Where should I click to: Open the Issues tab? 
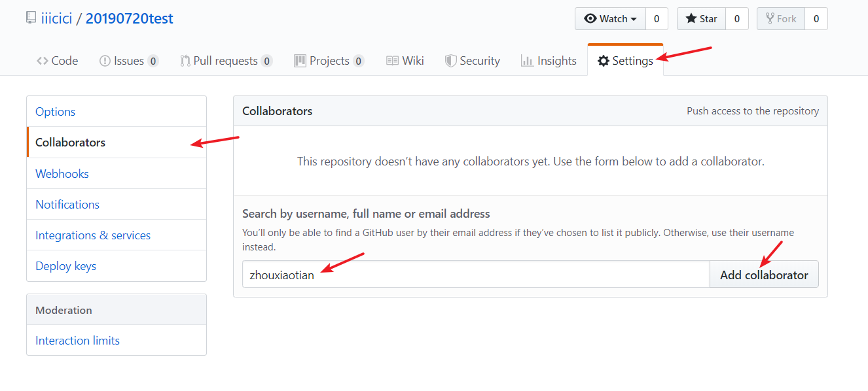click(x=128, y=61)
